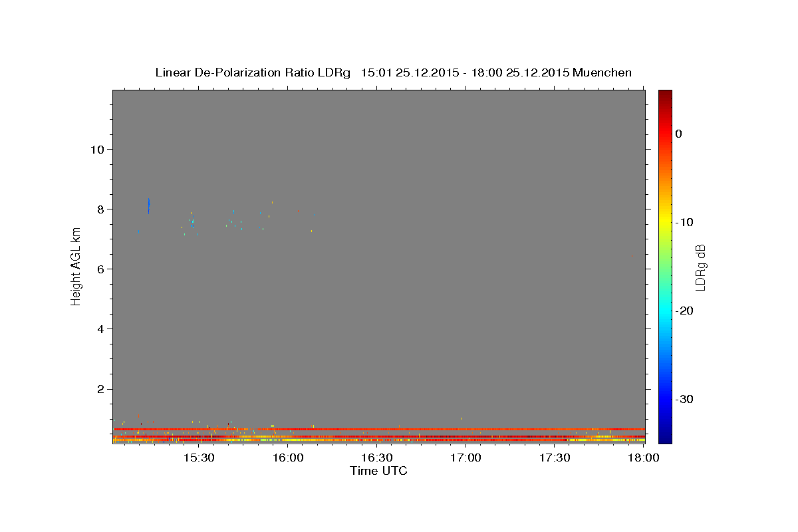
Task: Click the dark blue bottom of colorbar
Action: point(665,436)
